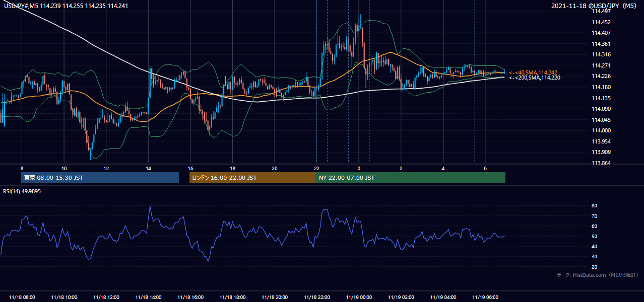Click hour label 18 under price chart
Image resolution: width=644 pixels, height=302 pixels.
(232, 168)
